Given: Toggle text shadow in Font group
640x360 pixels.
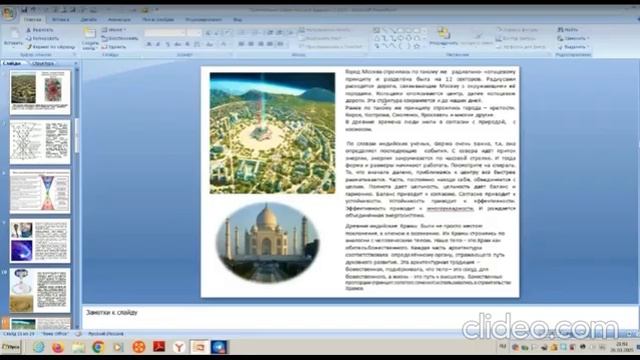Looking at the screenshot, I should [x=187, y=44].
